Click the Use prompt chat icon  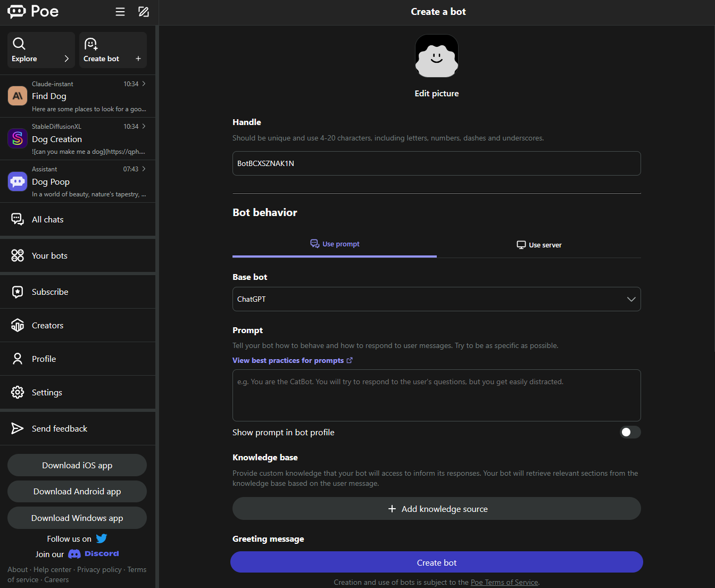point(315,243)
